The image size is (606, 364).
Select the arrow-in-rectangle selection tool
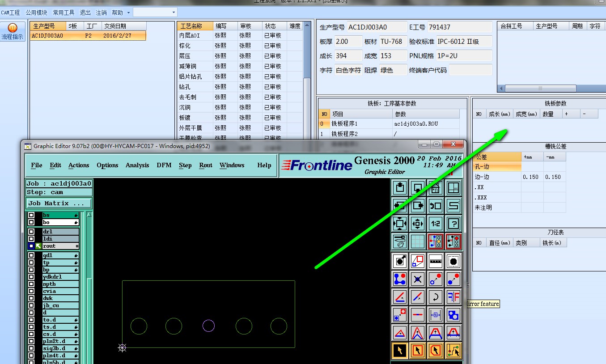[x=417, y=351]
